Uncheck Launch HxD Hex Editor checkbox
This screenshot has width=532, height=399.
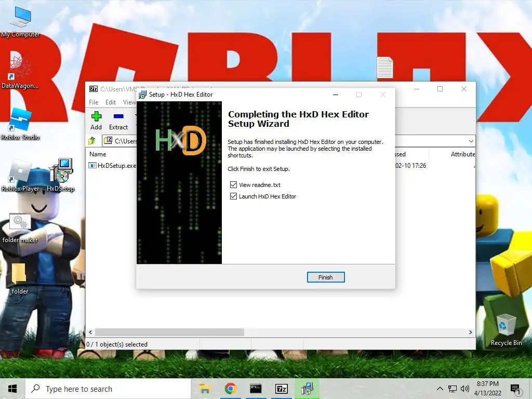(x=233, y=196)
